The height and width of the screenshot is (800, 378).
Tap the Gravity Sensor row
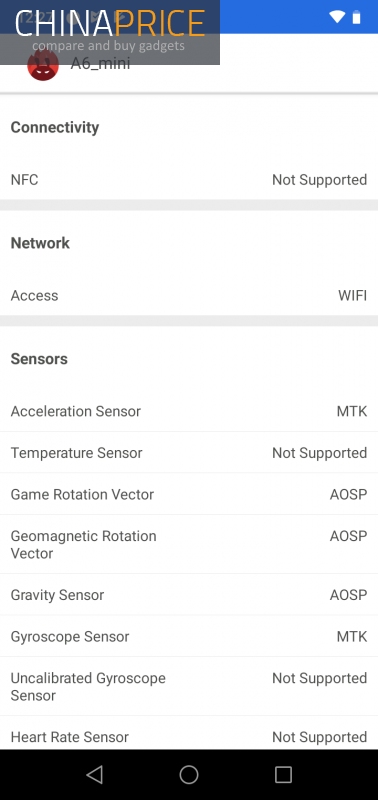189,594
